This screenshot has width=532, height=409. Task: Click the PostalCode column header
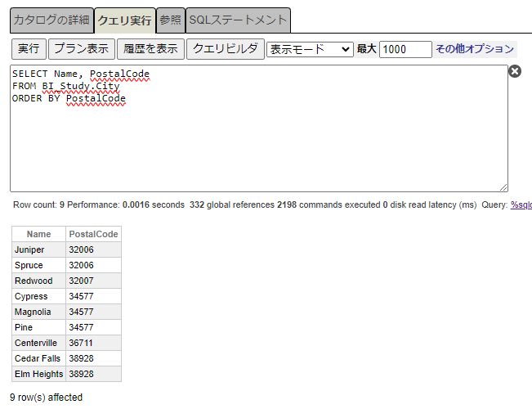(x=93, y=234)
